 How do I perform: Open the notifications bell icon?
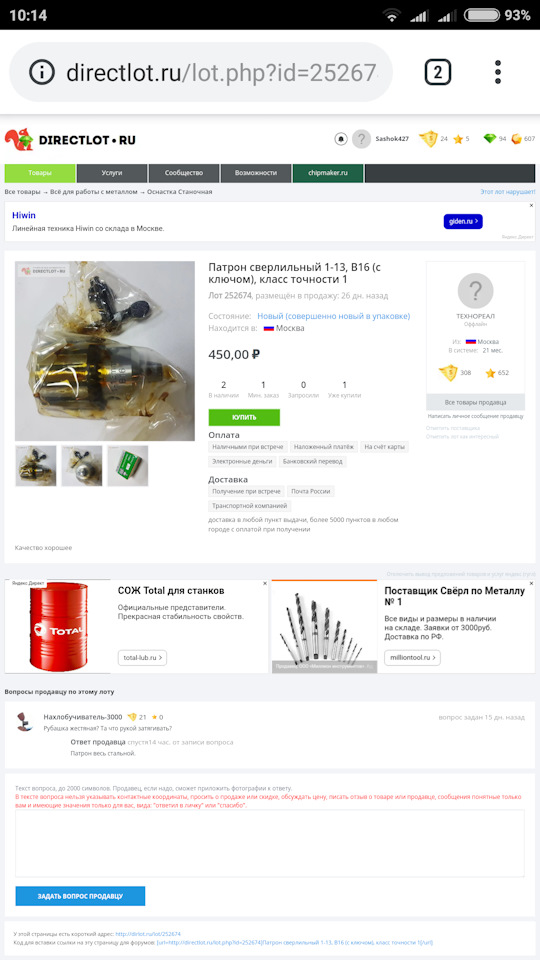(x=340, y=139)
